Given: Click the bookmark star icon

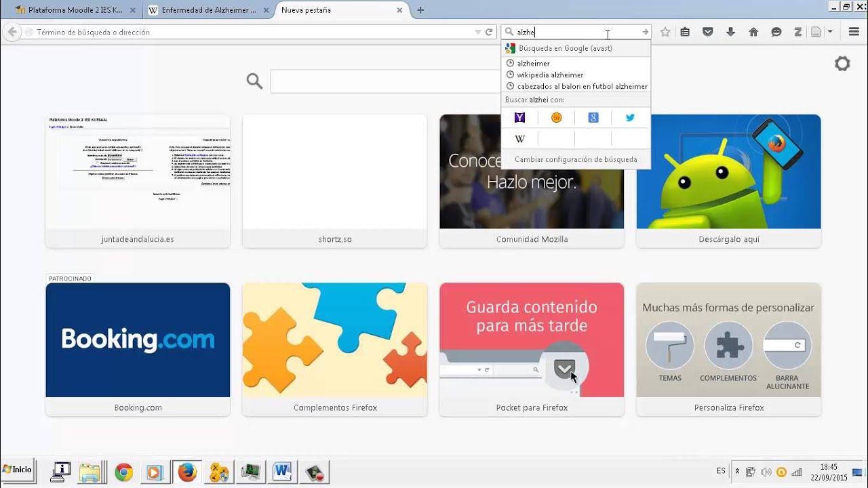Looking at the screenshot, I should click(x=665, y=32).
